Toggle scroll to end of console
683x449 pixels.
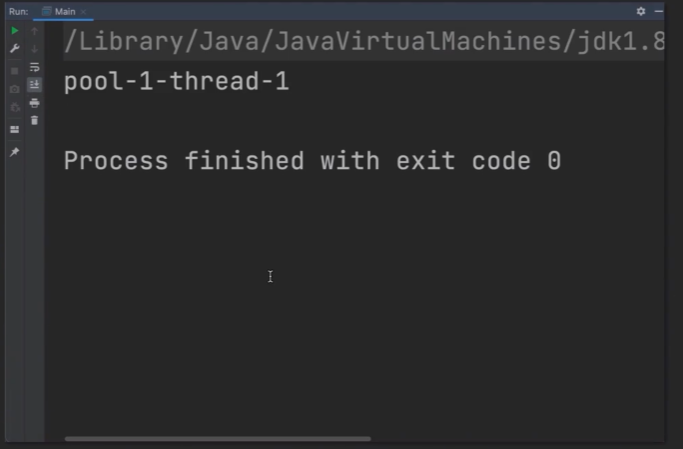35,85
